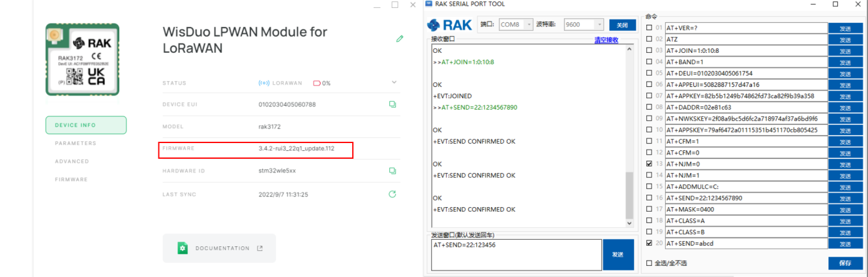Click the model value rak3172
The image size is (868, 277).
pyautogui.click(x=269, y=126)
